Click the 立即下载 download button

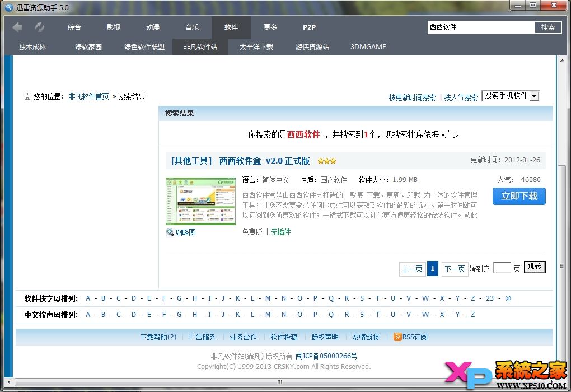(x=519, y=196)
